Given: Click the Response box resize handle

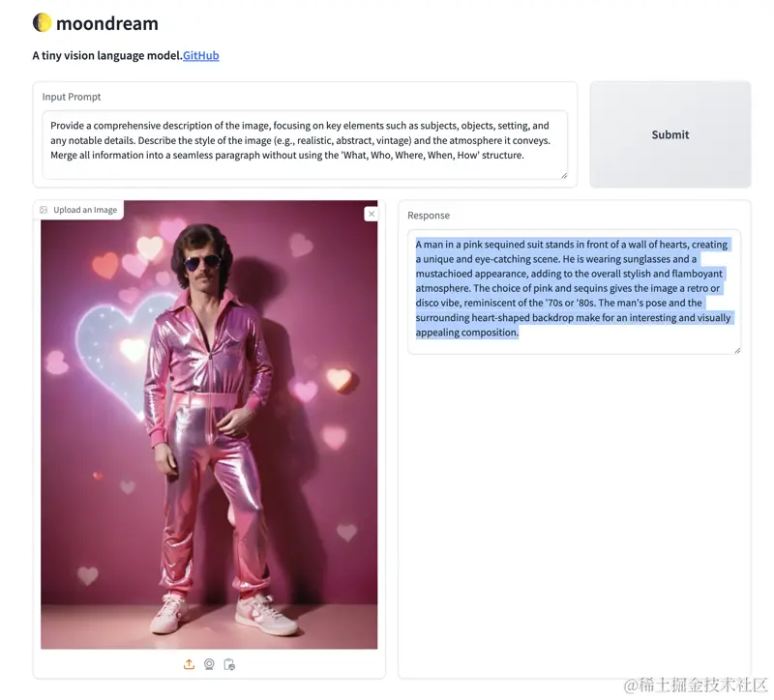Looking at the screenshot, I should tap(737, 350).
